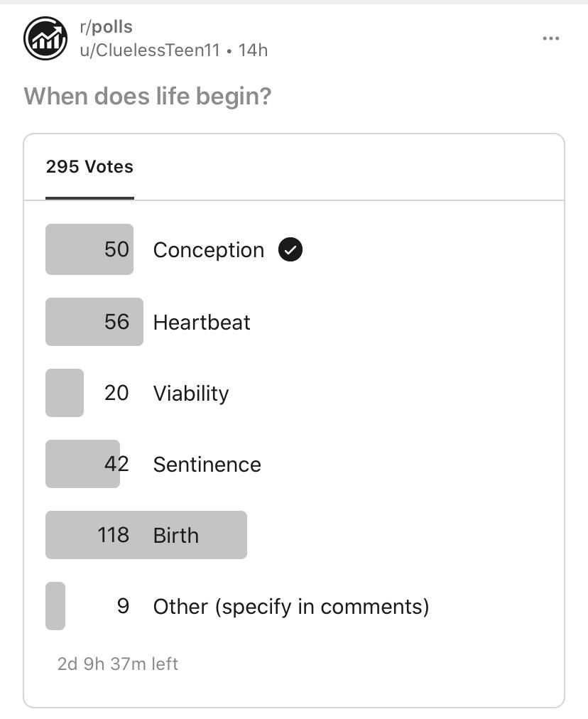
Task: Select the Conception poll option
Action: coord(208,250)
